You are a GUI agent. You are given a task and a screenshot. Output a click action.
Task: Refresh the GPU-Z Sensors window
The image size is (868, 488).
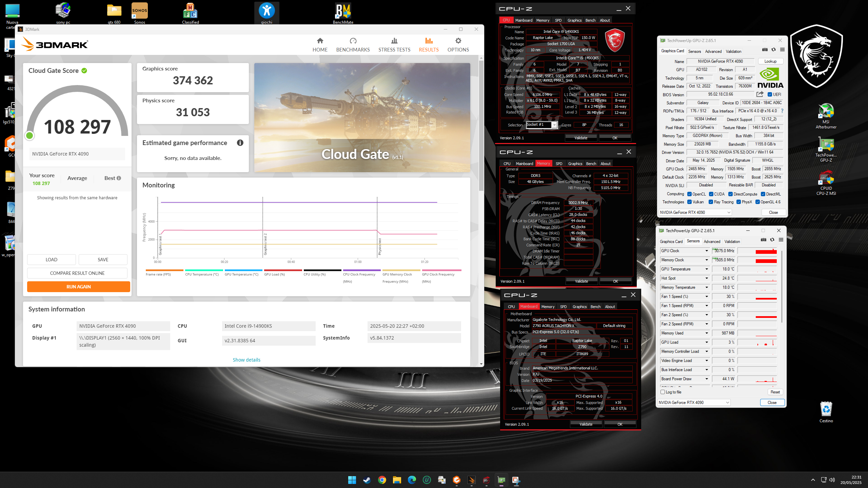pos(772,240)
